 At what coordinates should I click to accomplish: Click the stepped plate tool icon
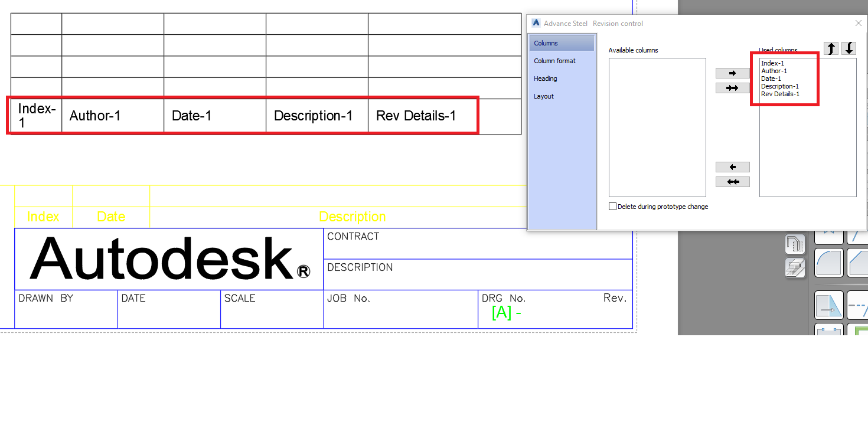pyautogui.click(x=795, y=267)
